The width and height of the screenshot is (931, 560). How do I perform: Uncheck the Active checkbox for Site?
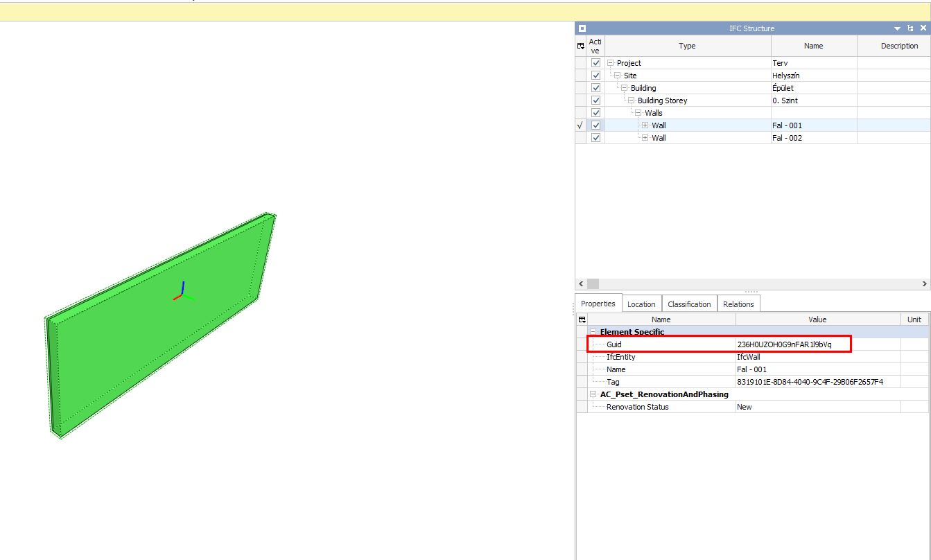pyautogui.click(x=595, y=76)
